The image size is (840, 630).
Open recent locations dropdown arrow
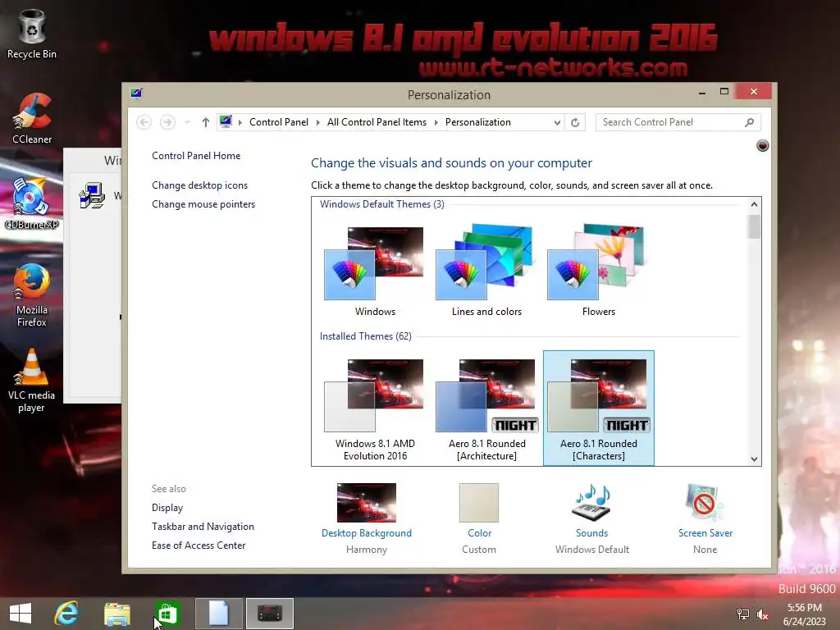187,122
